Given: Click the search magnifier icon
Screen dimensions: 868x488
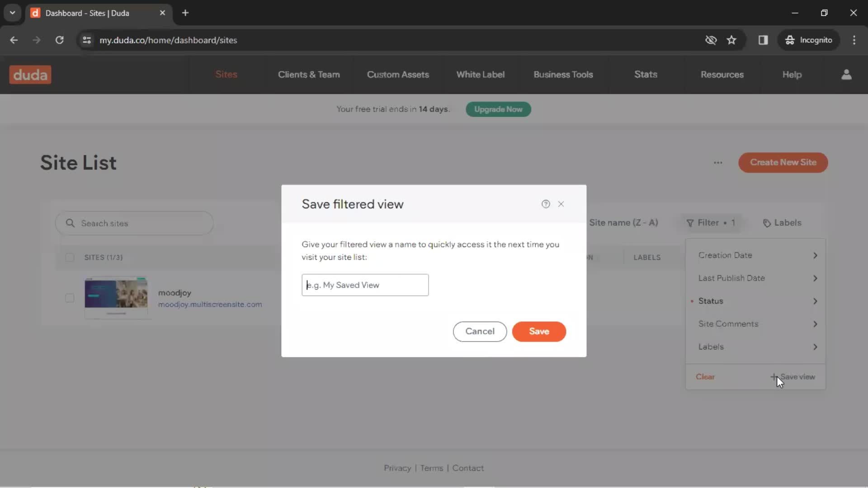Looking at the screenshot, I should coord(70,223).
